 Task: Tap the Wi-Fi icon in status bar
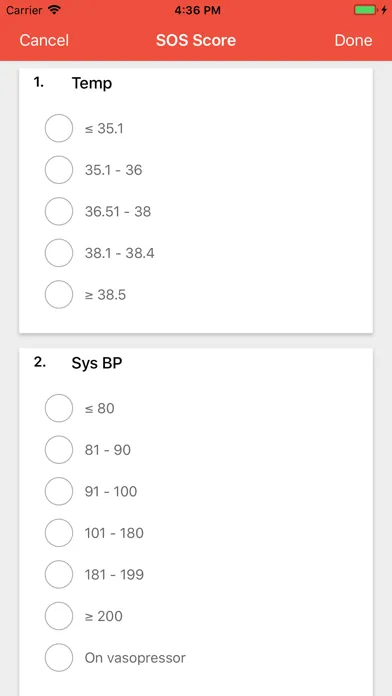pyautogui.click(x=55, y=10)
